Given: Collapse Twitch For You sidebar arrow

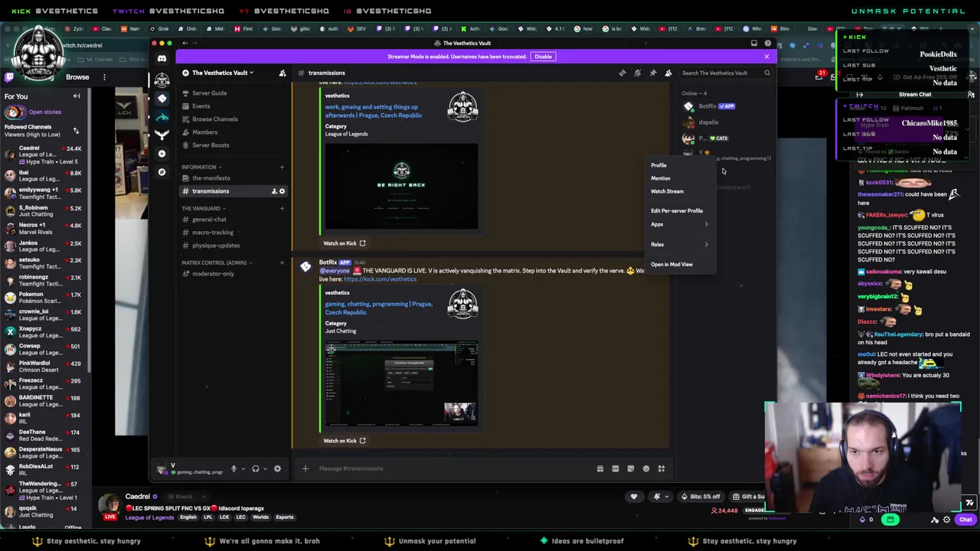Looking at the screenshot, I should pyautogui.click(x=77, y=96).
